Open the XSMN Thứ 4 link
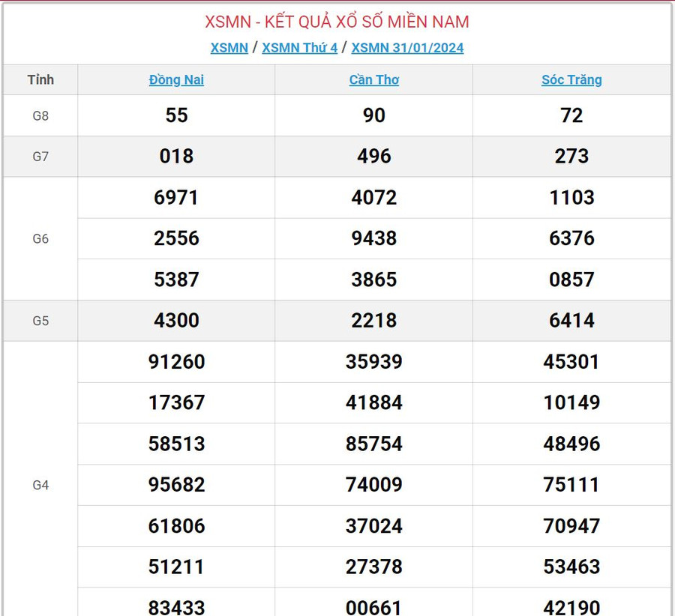This screenshot has width=675, height=616. click(x=299, y=48)
